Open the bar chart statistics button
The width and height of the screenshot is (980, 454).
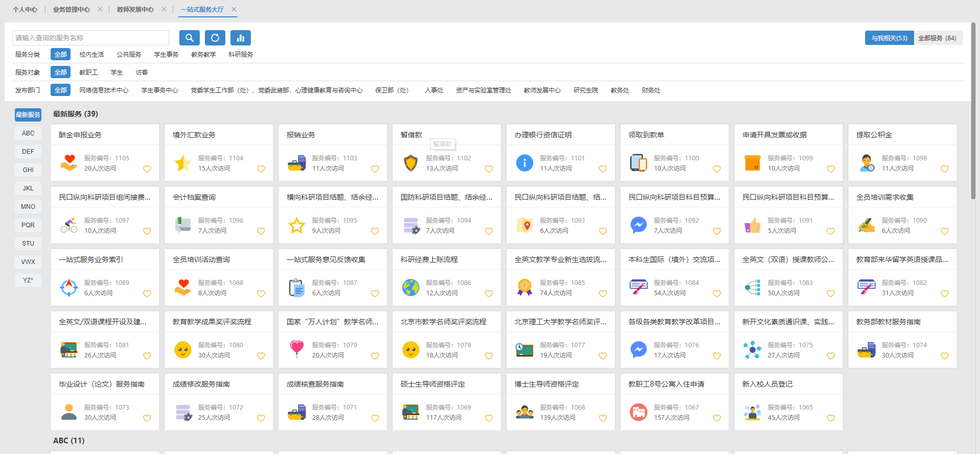[240, 38]
